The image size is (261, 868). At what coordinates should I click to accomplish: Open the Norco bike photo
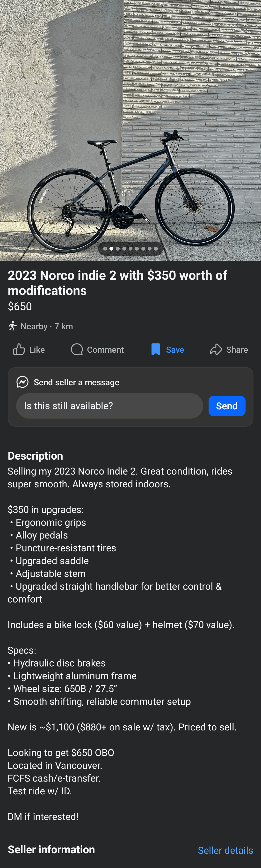tap(130, 135)
